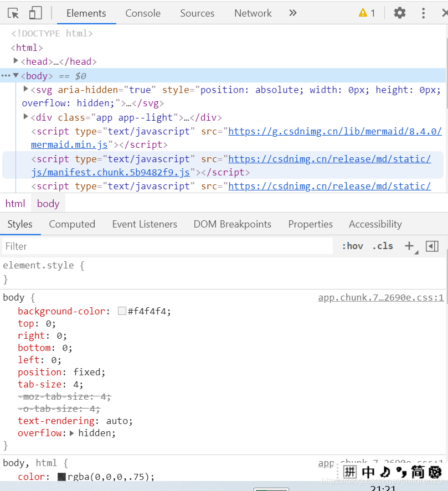The height and width of the screenshot is (491, 448).
Task: Open the Accessibility tab
Action: click(x=375, y=224)
